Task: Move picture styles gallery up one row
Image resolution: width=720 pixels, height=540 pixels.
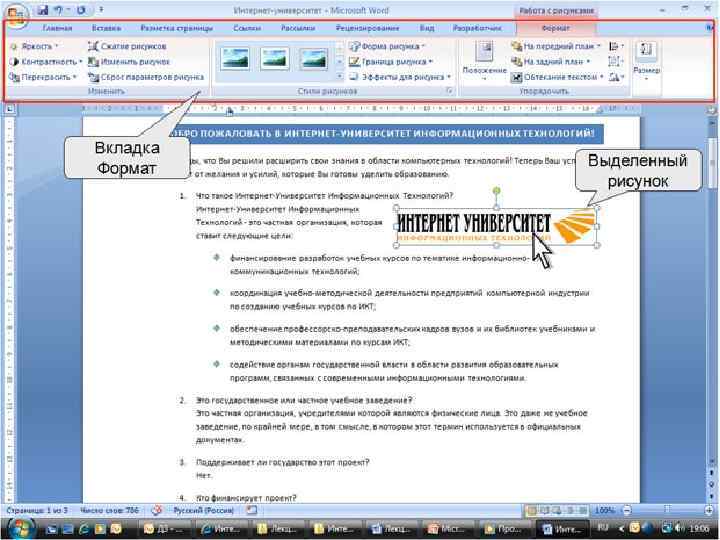Action: (340, 46)
